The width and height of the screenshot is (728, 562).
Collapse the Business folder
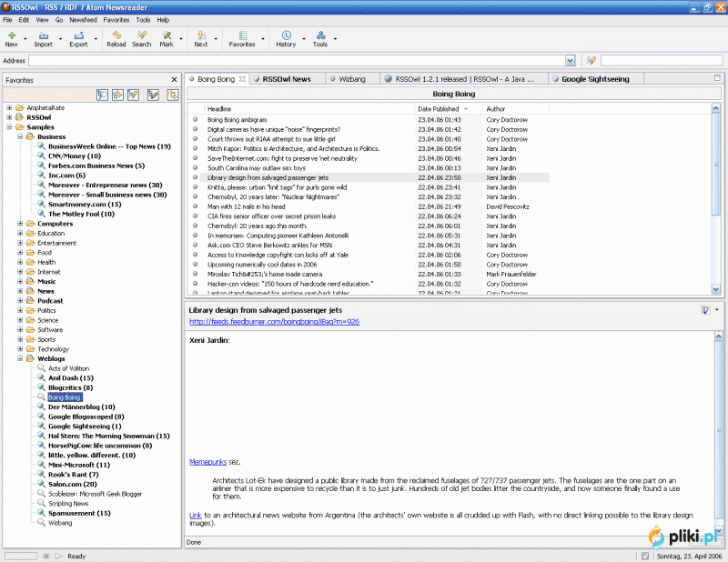click(x=20, y=136)
